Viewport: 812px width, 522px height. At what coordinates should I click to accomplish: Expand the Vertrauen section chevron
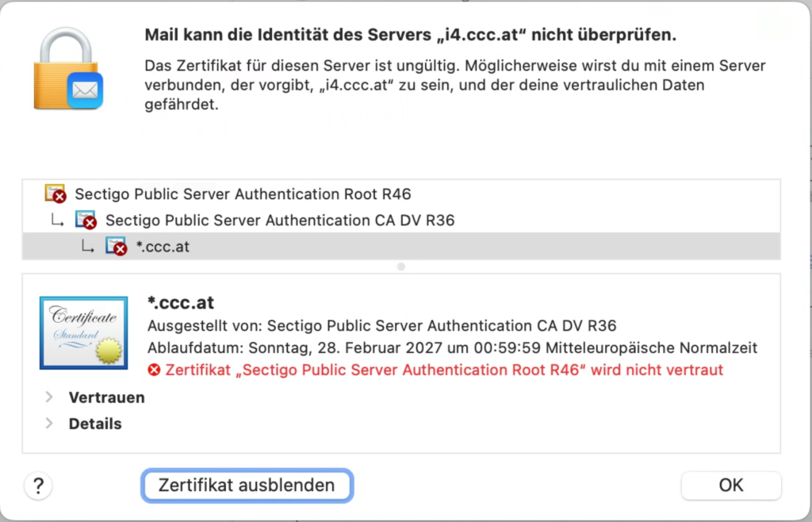(49, 397)
